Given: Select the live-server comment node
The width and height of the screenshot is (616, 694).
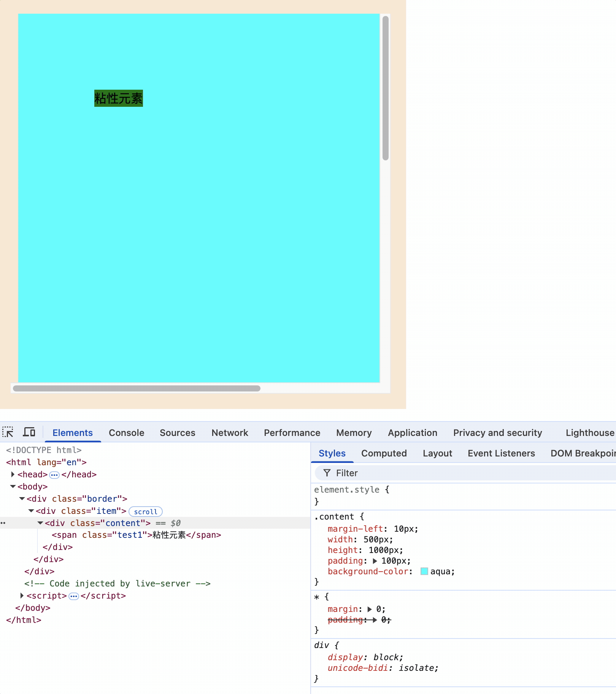Looking at the screenshot, I should click(x=117, y=583).
